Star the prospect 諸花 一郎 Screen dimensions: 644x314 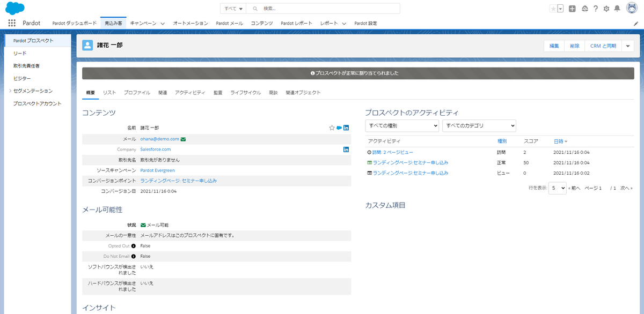332,128
